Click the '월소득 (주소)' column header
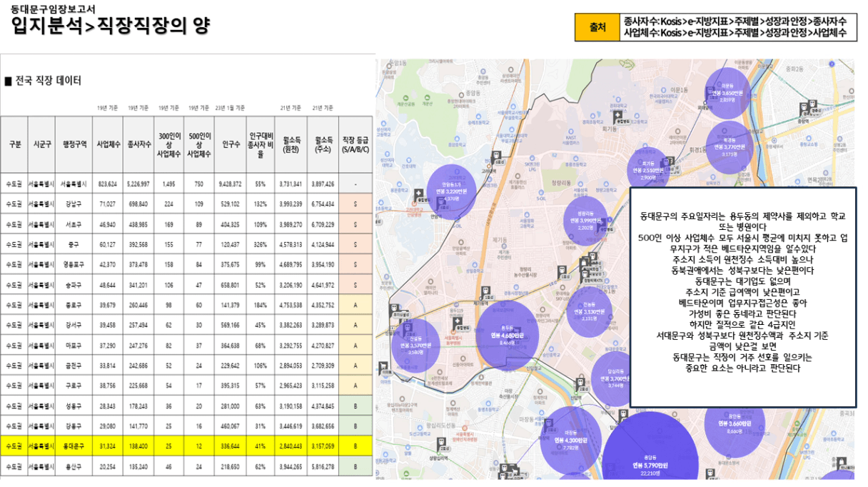The image size is (868, 487). click(x=323, y=144)
